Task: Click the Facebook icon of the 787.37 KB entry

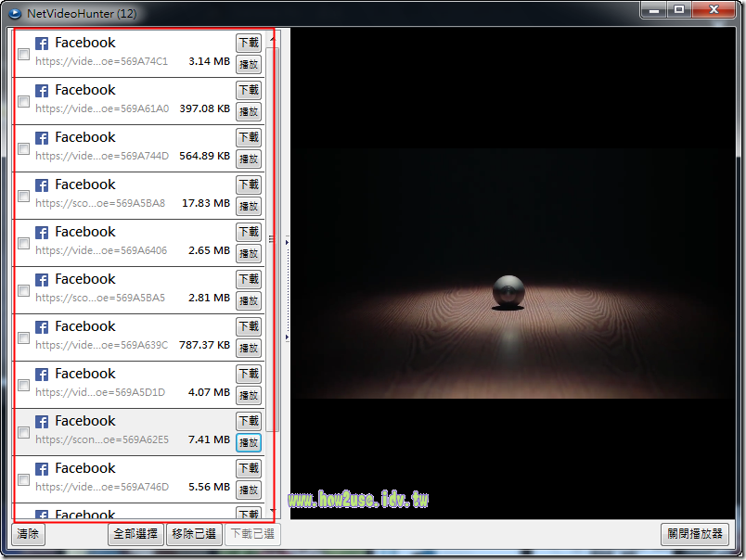Action: [x=42, y=327]
